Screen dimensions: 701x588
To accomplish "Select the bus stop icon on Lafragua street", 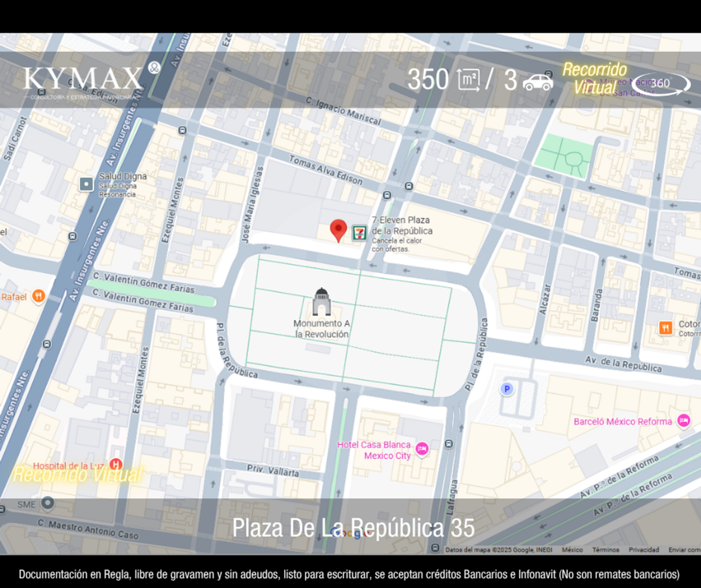I will click(x=449, y=444).
